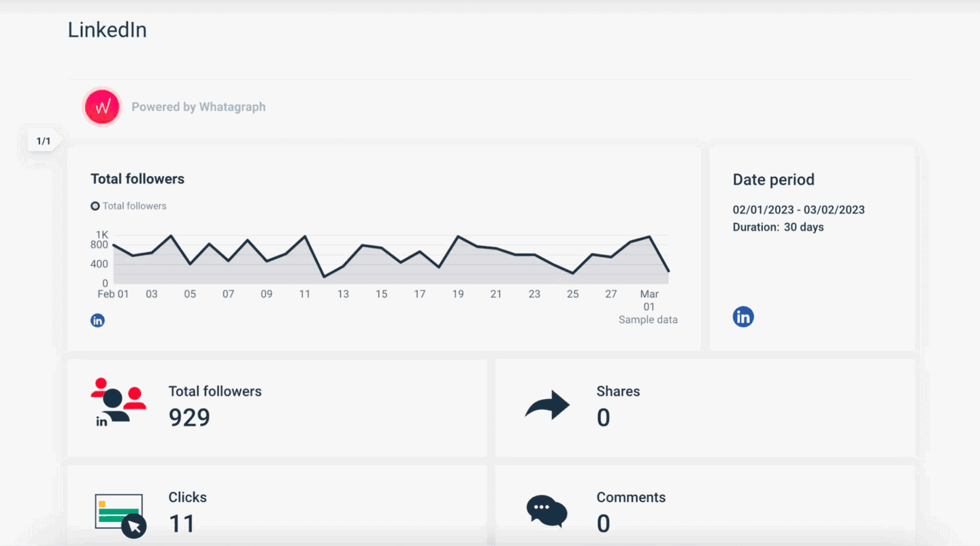Click the Comments count showing 0

(x=603, y=523)
